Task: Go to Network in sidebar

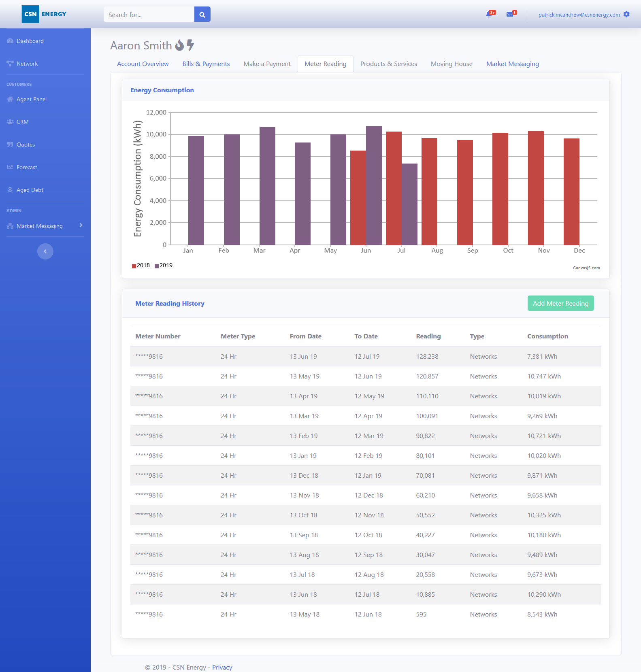Action: click(27, 64)
